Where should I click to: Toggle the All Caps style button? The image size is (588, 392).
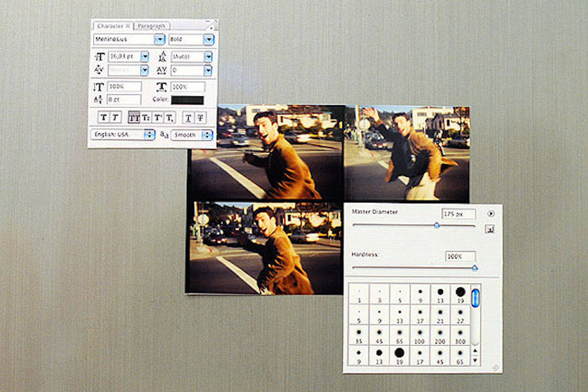coord(134,117)
